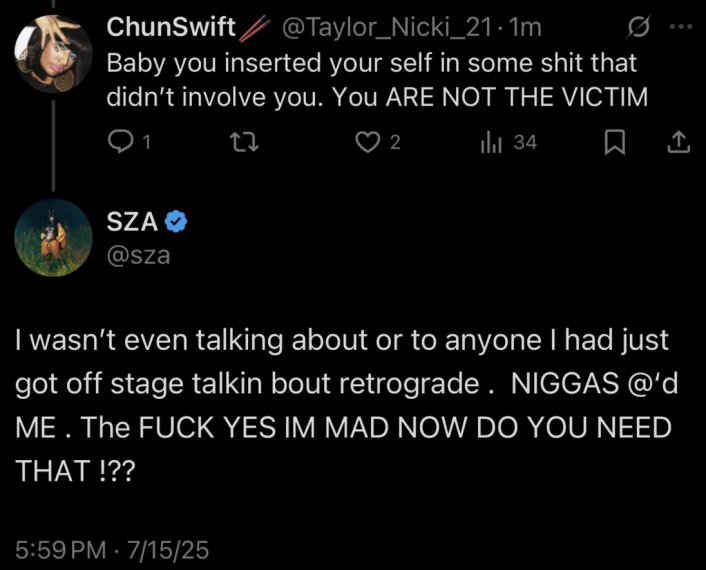Open the three-dot more options menu
Image resolution: width=706 pixels, height=570 pixels.
(x=681, y=27)
